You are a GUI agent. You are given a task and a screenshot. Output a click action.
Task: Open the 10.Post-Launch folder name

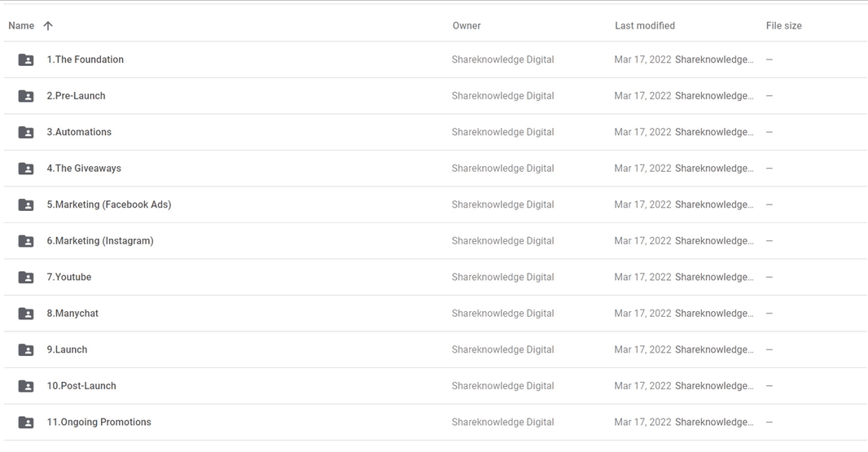pos(81,385)
